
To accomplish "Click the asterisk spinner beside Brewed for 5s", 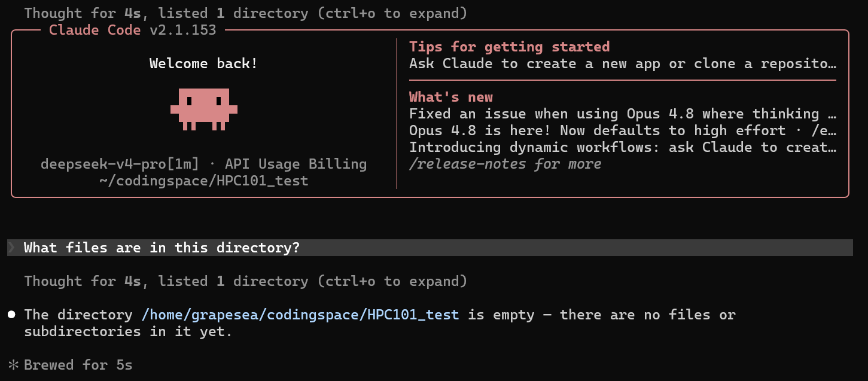I will [13, 365].
